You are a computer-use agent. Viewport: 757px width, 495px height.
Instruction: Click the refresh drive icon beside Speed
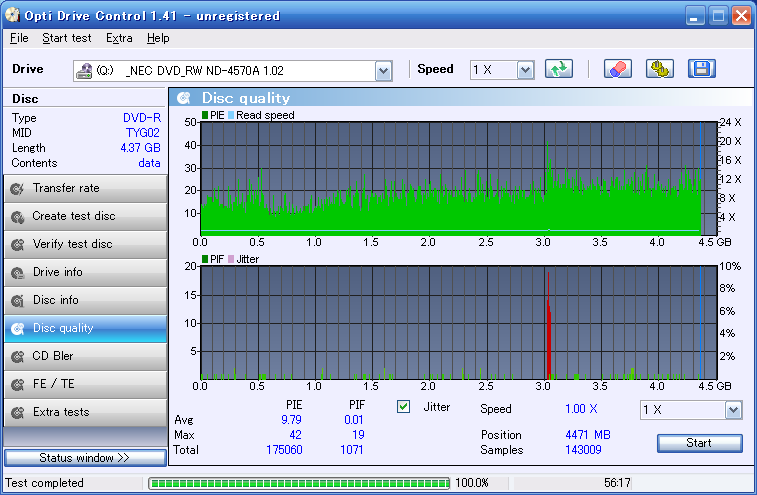tap(559, 69)
